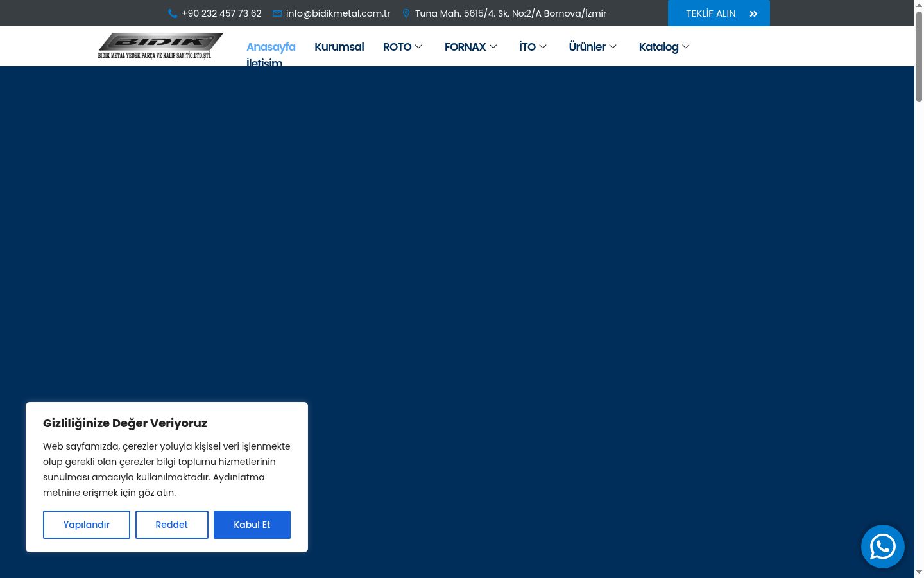The image size is (924, 578).
Task: Click the phone icon in the top bar
Action: pos(172,13)
